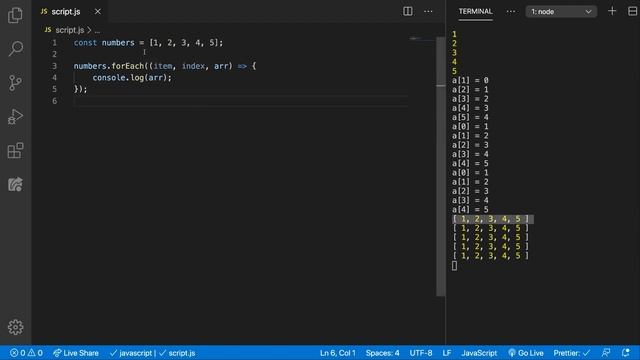Image resolution: width=640 pixels, height=360 pixels.
Task: Change indentation via Spaces: 4
Action: [382, 353]
